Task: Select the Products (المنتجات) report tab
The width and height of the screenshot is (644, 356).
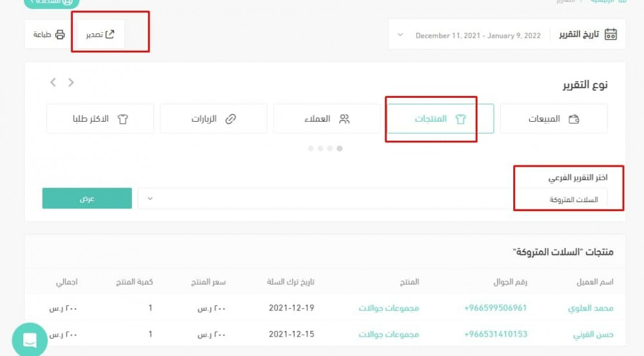Action: point(440,119)
